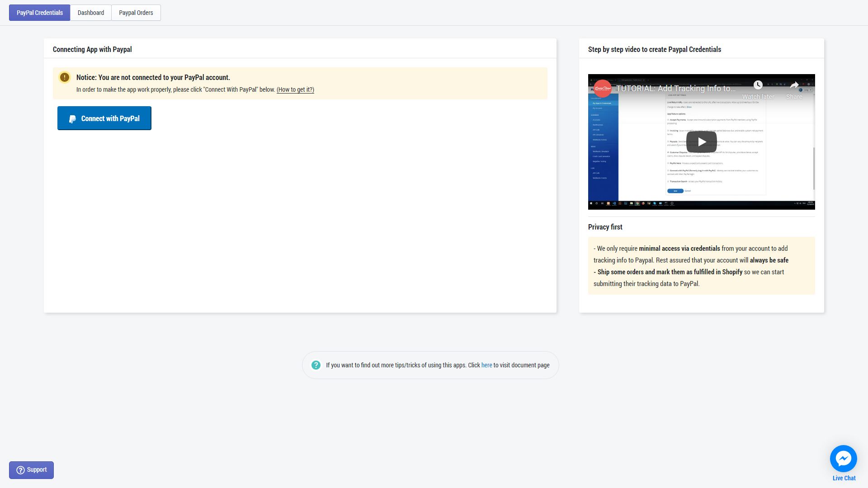Switch to the Dashboard tab
868x488 pixels.
(x=91, y=13)
